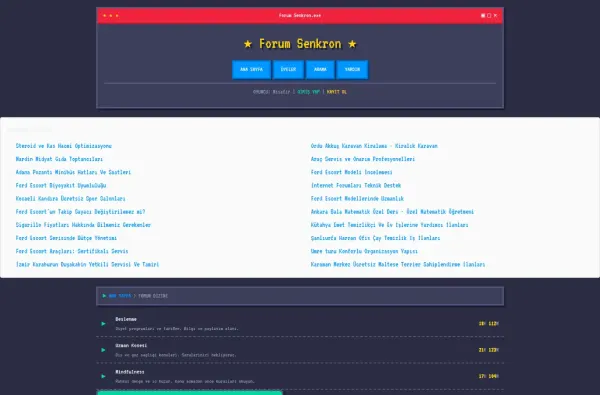Click the breadcrumb arrow icon before ANA SAYFA

104,296
